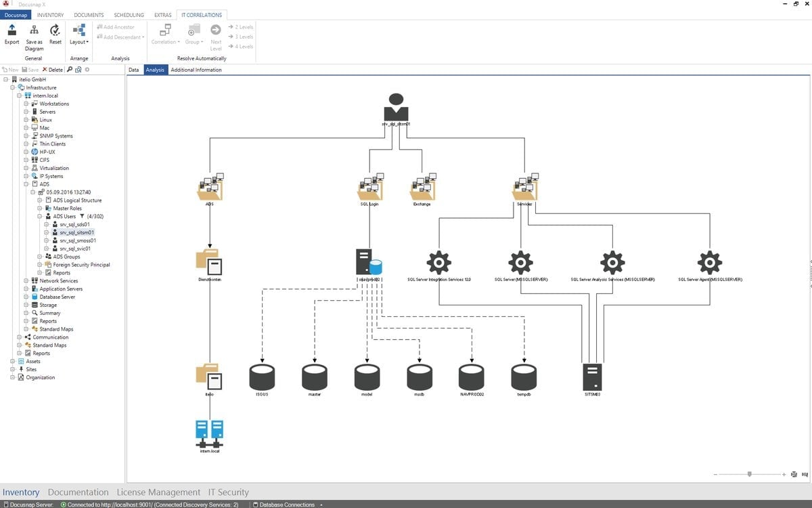The image size is (812, 508).
Task: Select Servers in the tree
Action: pyautogui.click(x=47, y=112)
